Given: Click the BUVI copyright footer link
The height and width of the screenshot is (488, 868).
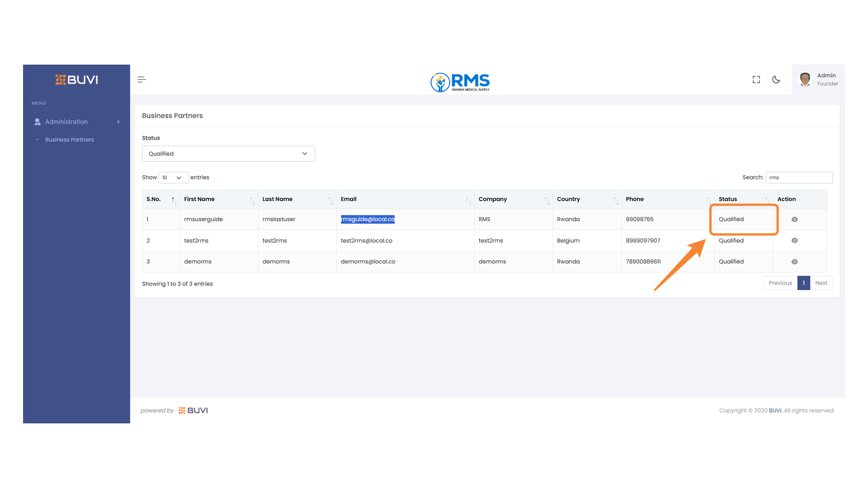Looking at the screenshot, I should 775,410.
